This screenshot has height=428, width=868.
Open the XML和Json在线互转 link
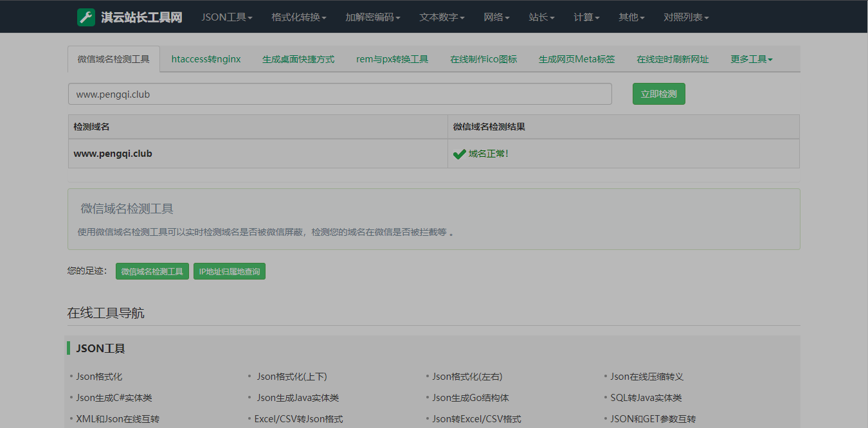(118, 419)
